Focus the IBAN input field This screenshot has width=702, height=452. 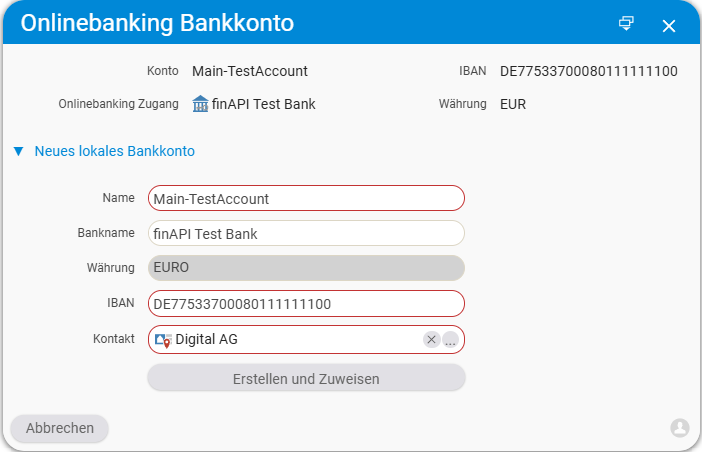point(306,303)
